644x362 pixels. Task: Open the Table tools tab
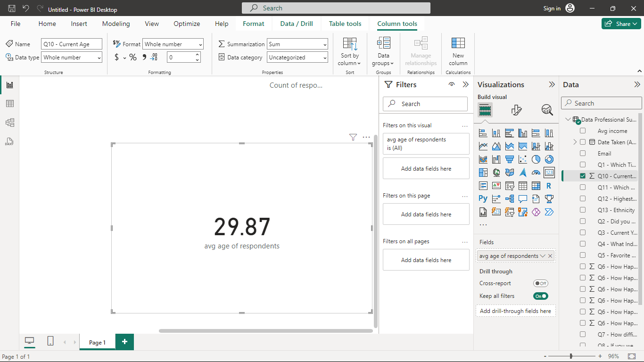345,24
